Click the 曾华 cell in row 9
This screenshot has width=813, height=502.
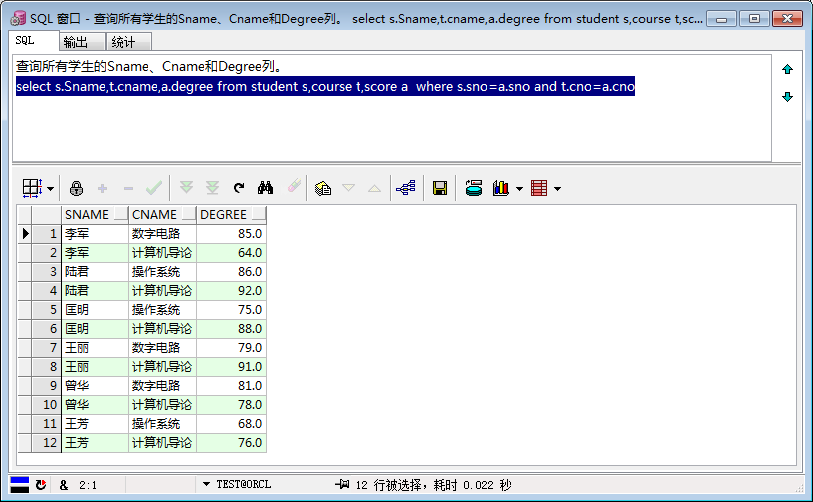[x=95, y=386]
